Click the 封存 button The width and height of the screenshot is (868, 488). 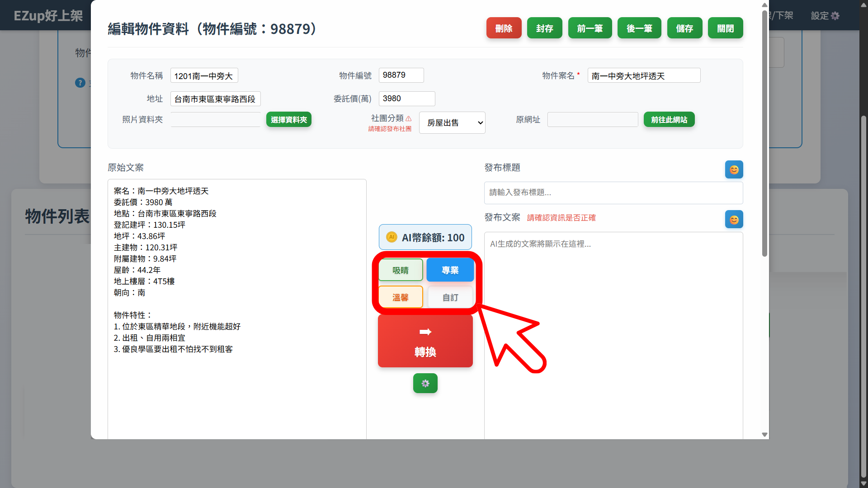click(x=544, y=28)
